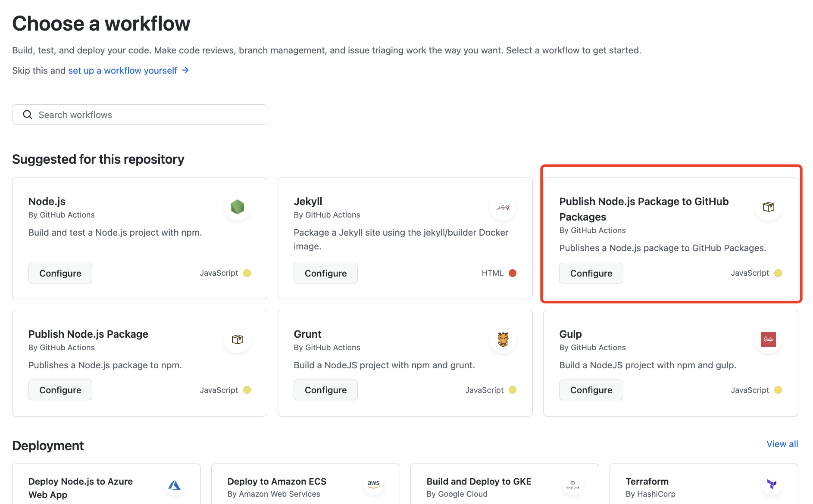Click the Google Cloud logo on GKE card
Image resolution: width=813 pixels, height=504 pixels.
point(573,485)
